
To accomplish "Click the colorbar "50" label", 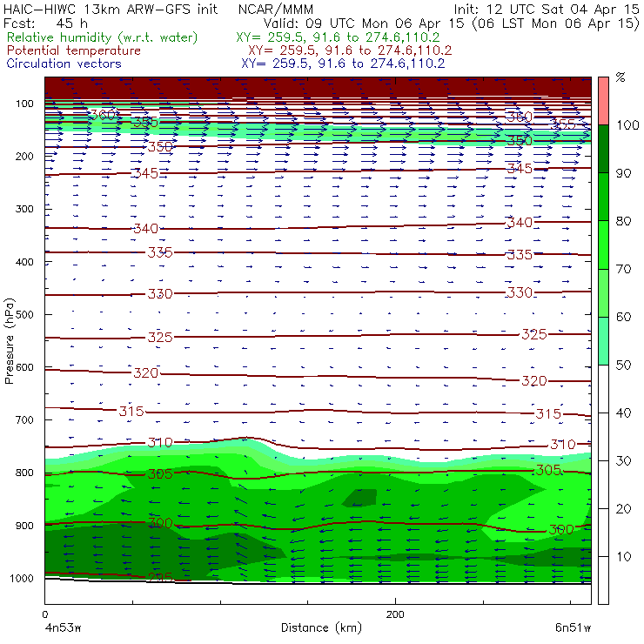I will click(x=623, y=365).
